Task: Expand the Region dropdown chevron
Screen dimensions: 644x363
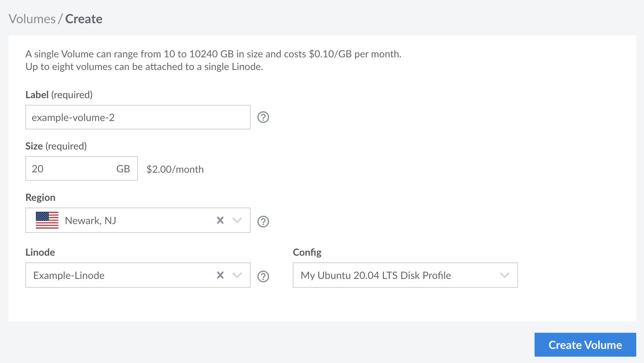Action: tap(236, 220)
